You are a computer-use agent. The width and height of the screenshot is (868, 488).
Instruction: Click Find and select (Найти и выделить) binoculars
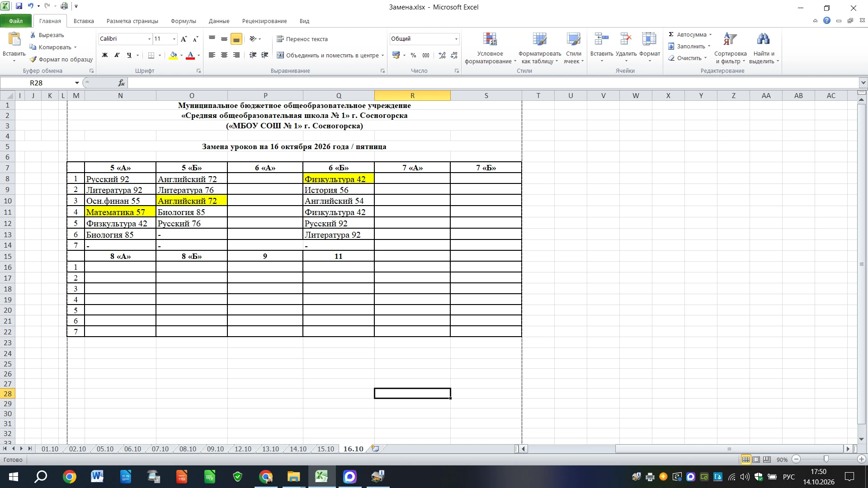click(764, 49)
